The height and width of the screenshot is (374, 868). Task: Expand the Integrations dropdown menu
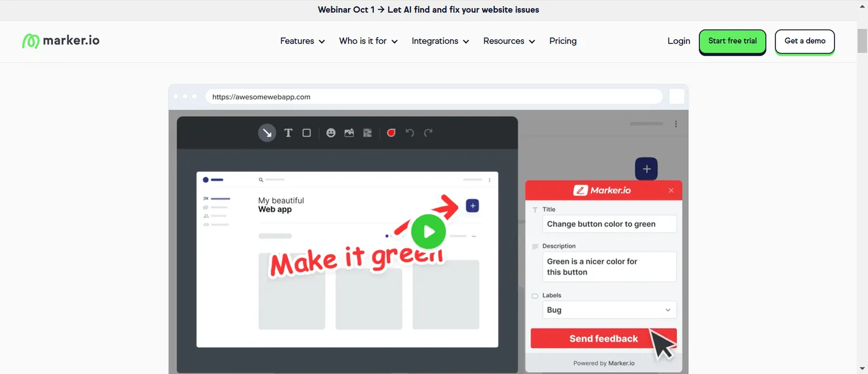point(440,41)
